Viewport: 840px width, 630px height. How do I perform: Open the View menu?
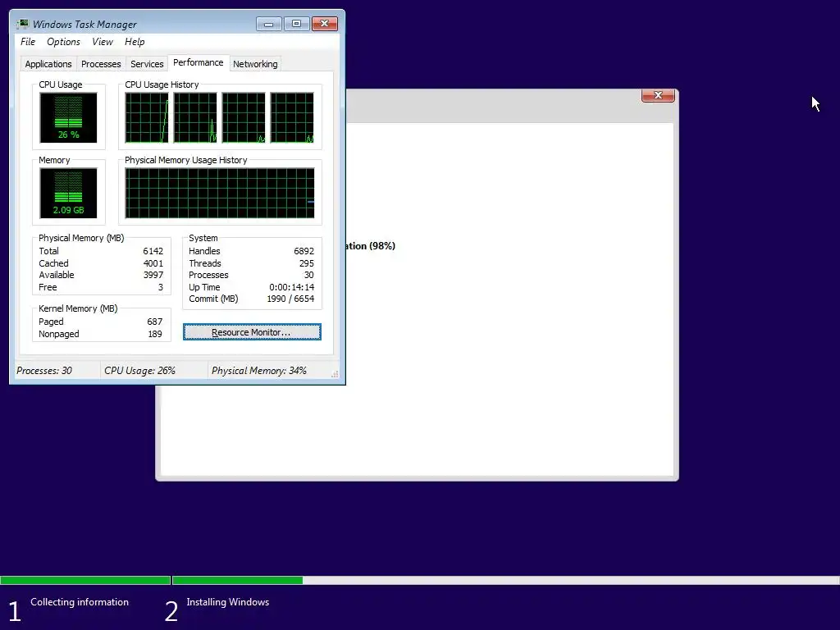coord(103,42)
